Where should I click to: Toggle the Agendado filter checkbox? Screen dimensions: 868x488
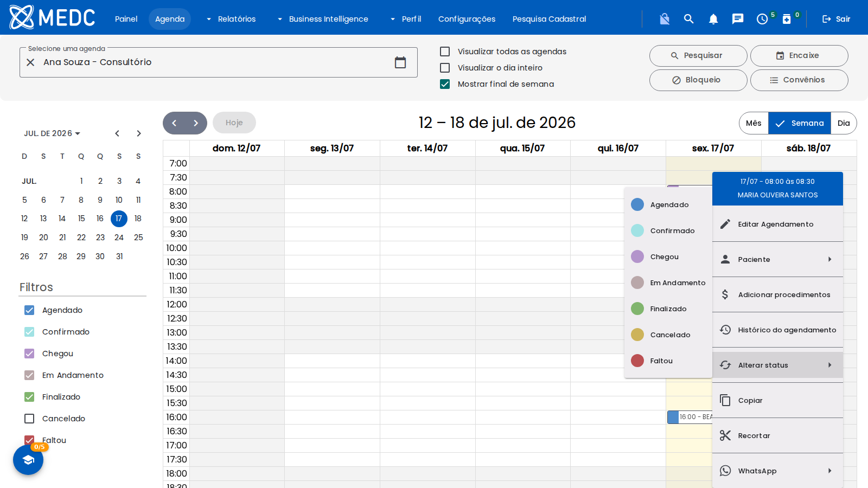click(x=29, y=310)
